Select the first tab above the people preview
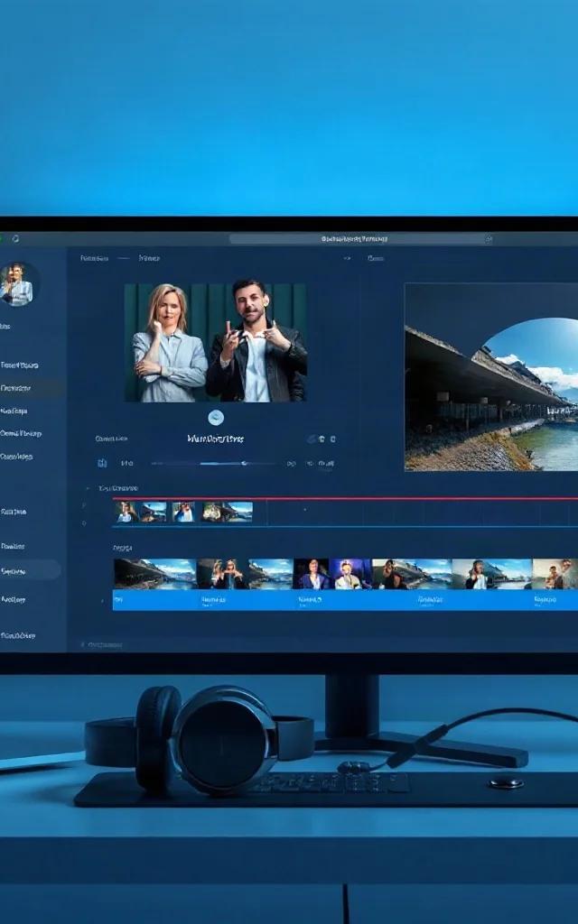This screenshot has height=924, width=578. pos(94,258)
